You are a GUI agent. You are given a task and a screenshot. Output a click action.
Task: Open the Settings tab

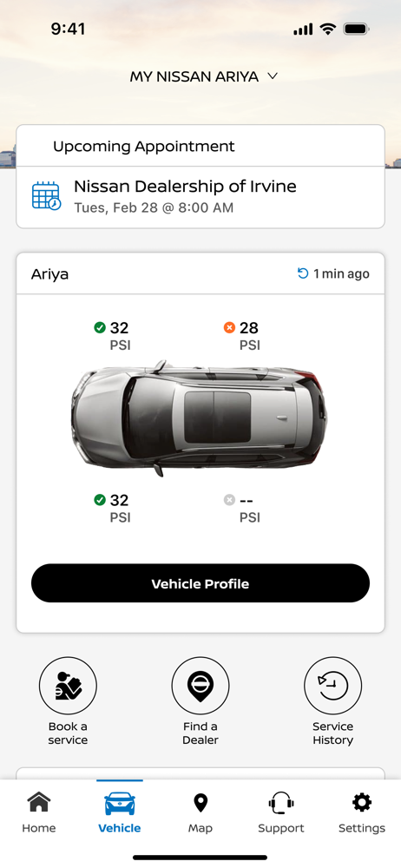pyautogui.click(x=362, y=812)
